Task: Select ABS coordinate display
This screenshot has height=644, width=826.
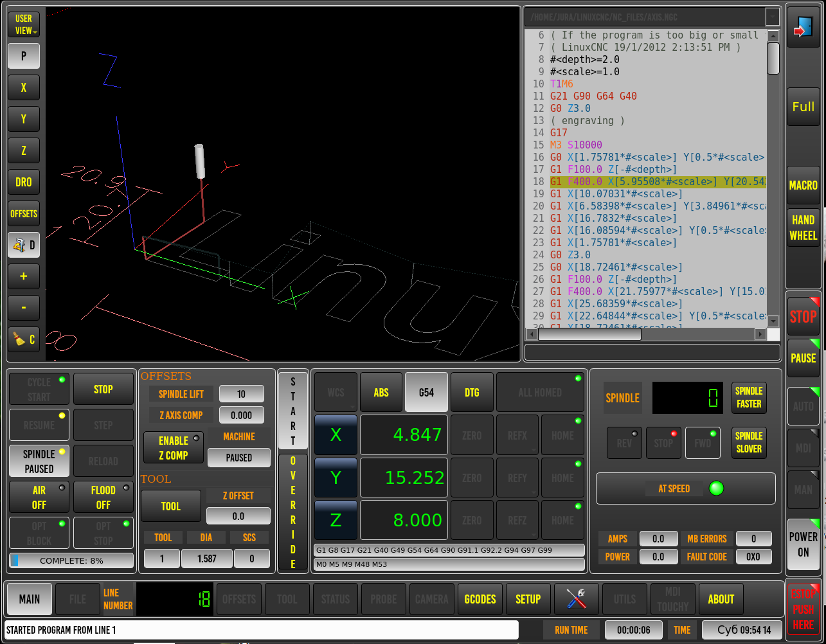Action: click(x=381, y=392)
